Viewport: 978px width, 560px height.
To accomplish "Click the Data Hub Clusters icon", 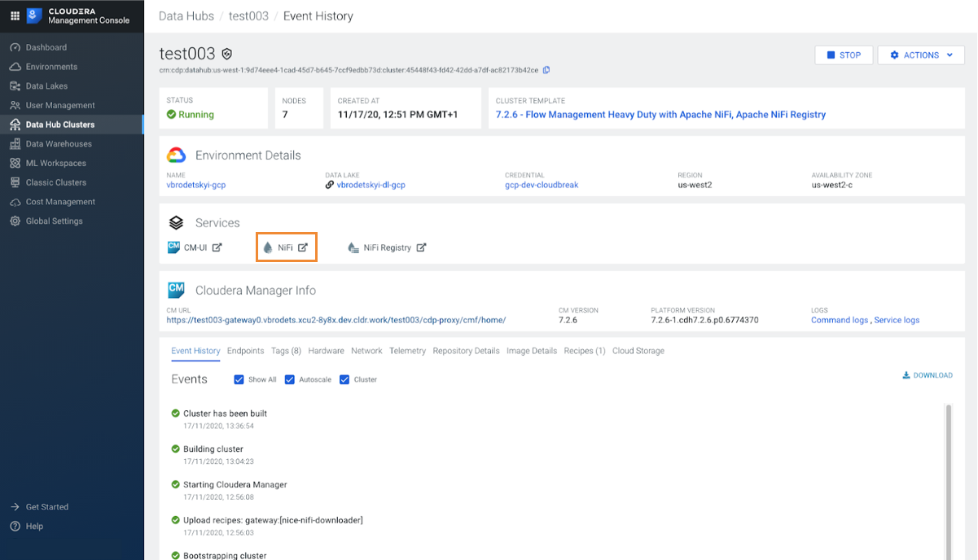I will tap(15, 125).
